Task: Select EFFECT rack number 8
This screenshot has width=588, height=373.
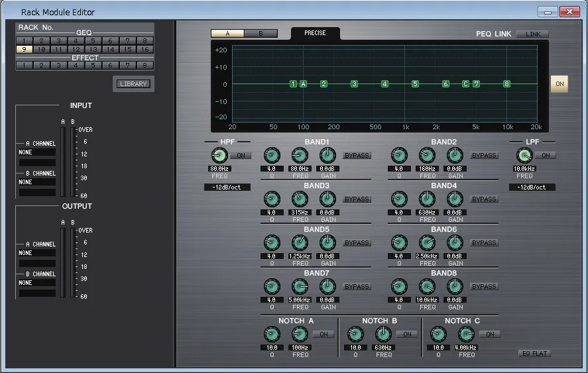Action: tap(145, 65)
